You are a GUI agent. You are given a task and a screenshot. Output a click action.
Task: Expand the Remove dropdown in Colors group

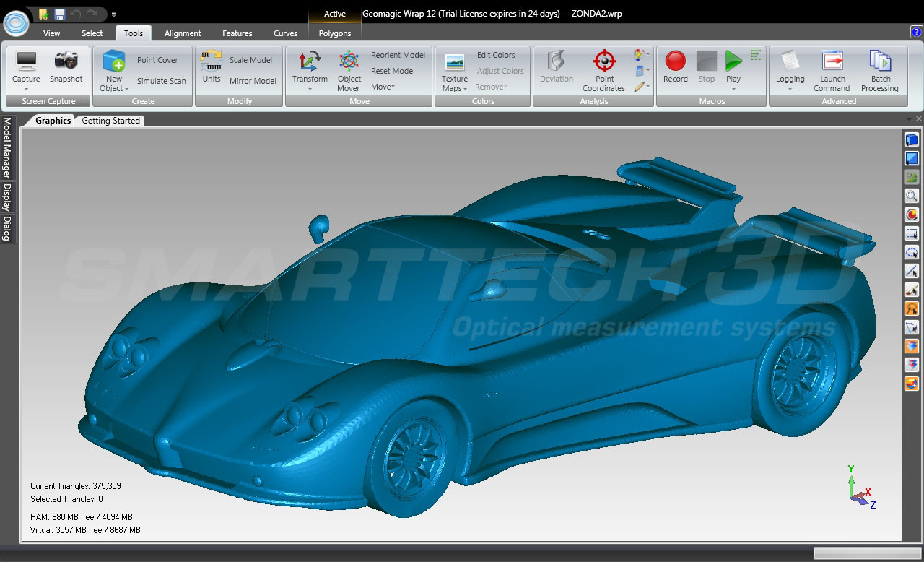coord(491,87)
